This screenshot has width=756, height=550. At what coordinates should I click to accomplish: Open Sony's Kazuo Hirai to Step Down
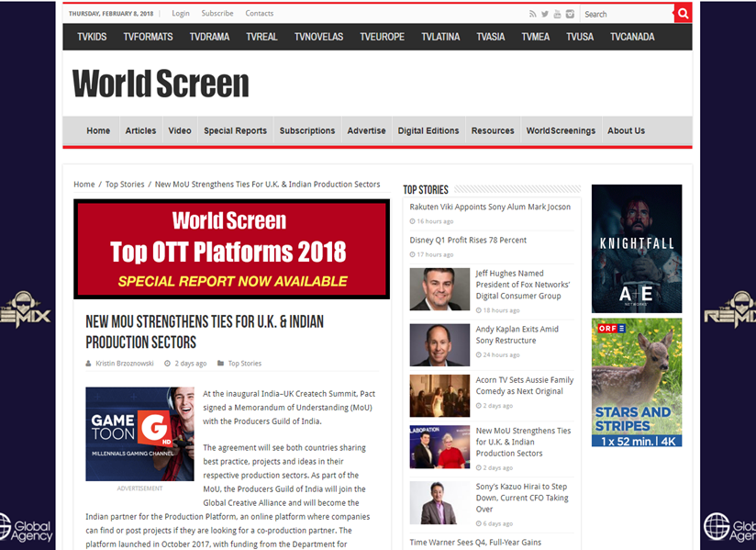[x=522, y=498]
